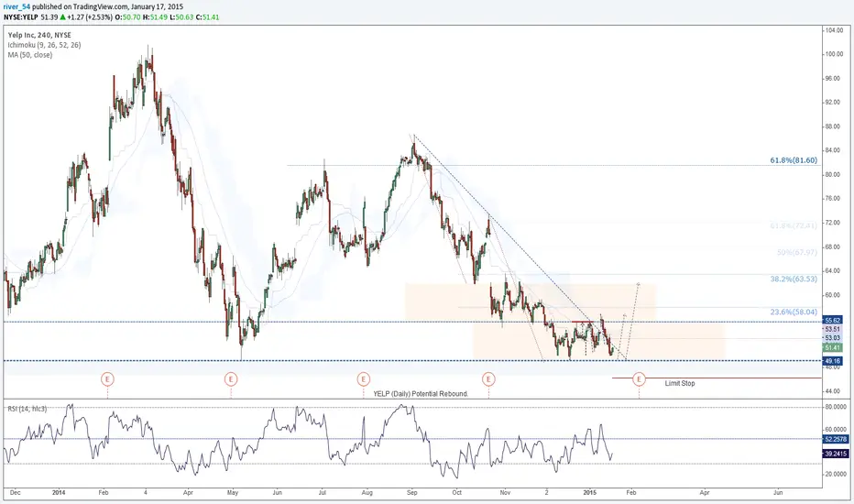The width and height of the screenshot is (854, 504).
Task: Click the L:50.63 low value
Action: point(181,17)
